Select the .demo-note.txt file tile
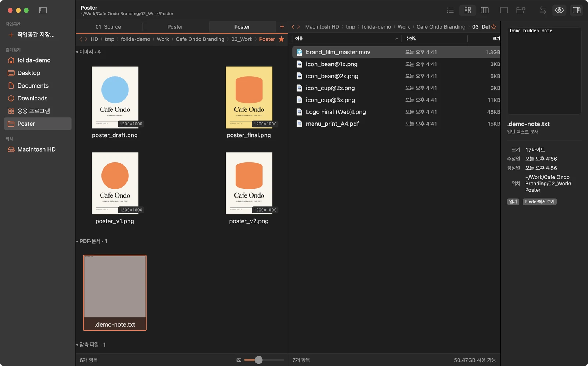This screenshot has width=588, height=366. pyautogui.click(x=115, y=293)
